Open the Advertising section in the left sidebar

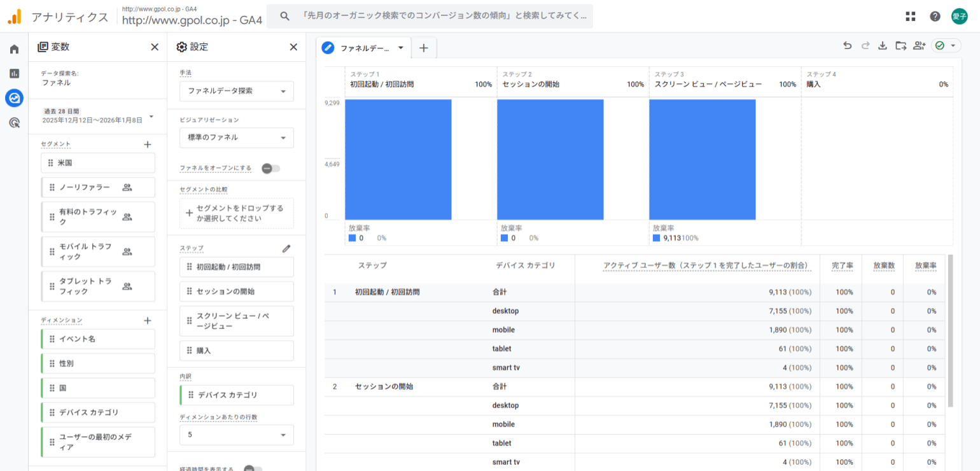13,122
